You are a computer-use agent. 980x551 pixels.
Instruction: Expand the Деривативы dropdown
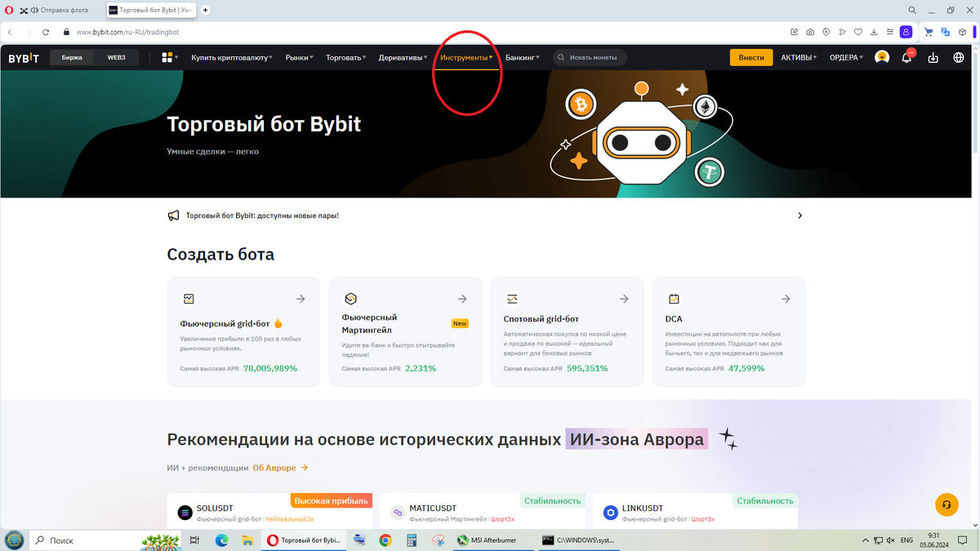pyautogui.click(x=403, y=58)
